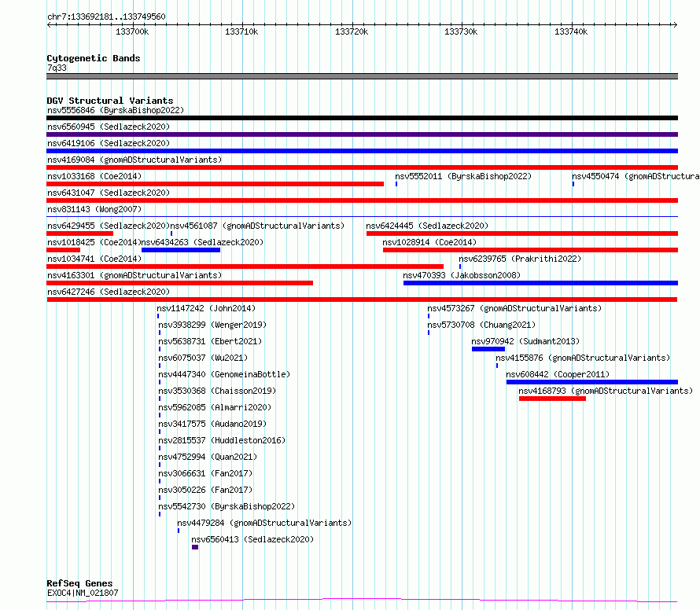Open nsv608442 (Cooper2011) label
This screenshot has height=610, width=700.
558,374
